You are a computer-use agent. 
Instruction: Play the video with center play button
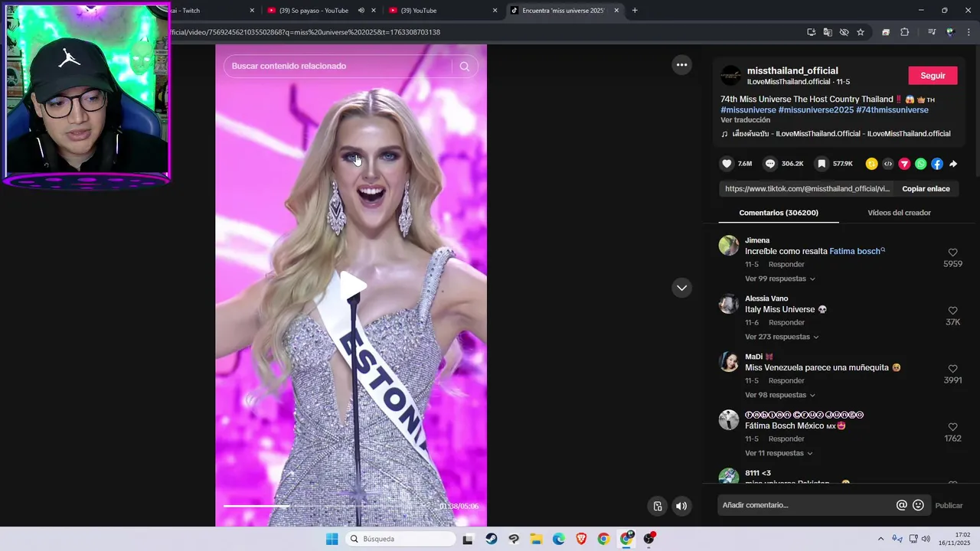pyautogui.click(x=352, y=285)
